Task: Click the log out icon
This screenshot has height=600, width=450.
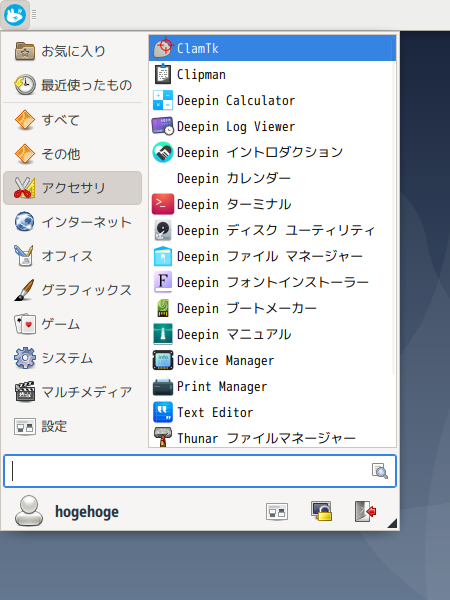Action: click(x=365, y=511)
